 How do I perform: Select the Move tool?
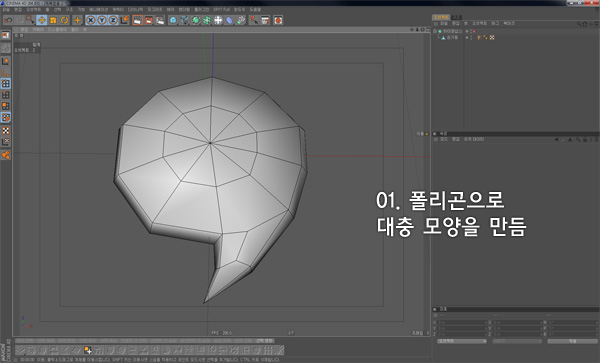42,20
